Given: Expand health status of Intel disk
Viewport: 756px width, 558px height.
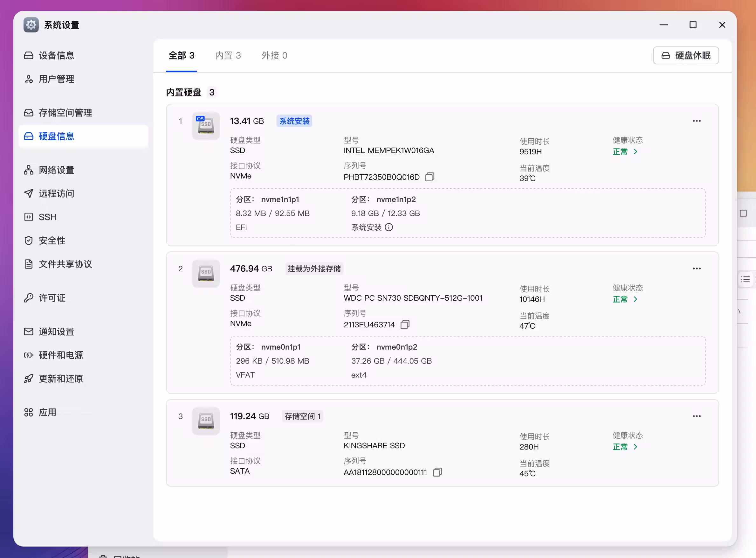Looking at the screenshot, I should click(625, 152).
